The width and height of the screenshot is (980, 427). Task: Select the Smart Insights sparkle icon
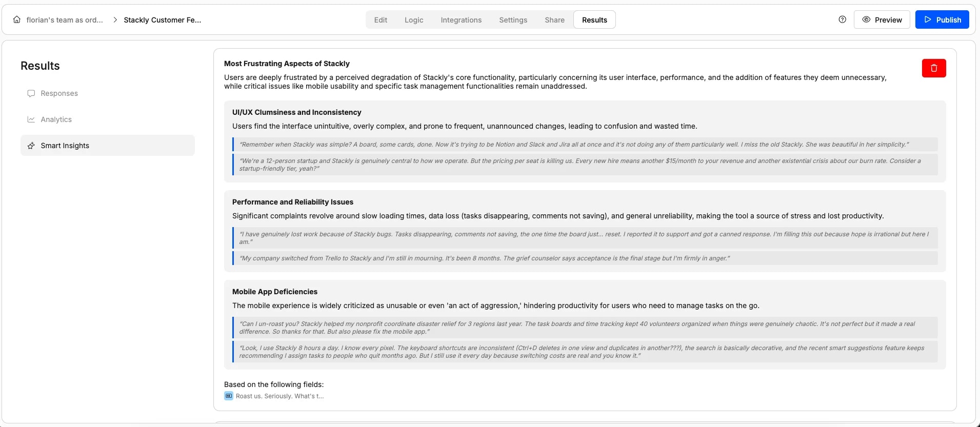click(31, 146)
